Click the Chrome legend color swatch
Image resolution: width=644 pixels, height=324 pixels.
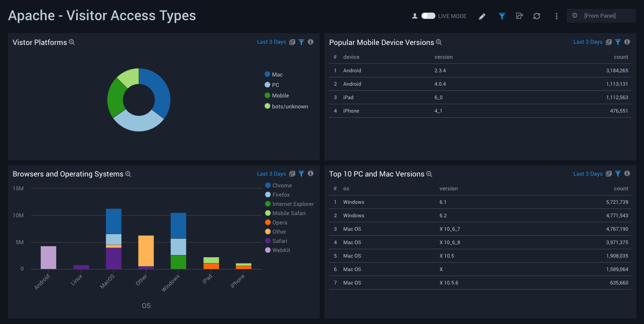pyautogui.click(x=268, y=185)
